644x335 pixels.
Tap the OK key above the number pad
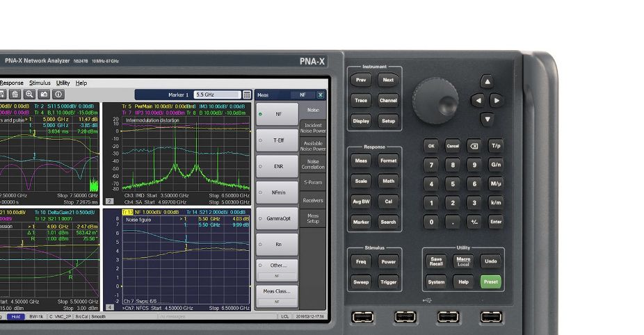tap(431, 146)
